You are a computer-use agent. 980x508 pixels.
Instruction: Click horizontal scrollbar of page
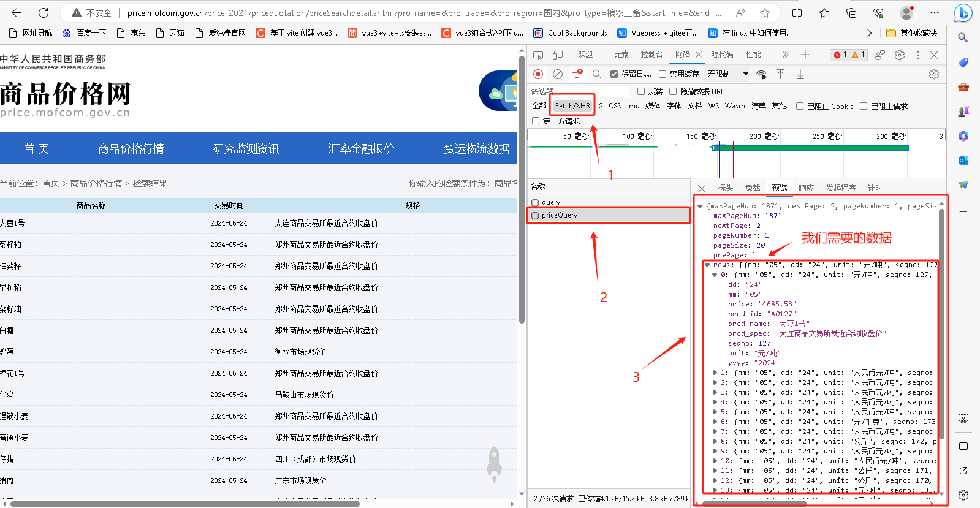184,504
